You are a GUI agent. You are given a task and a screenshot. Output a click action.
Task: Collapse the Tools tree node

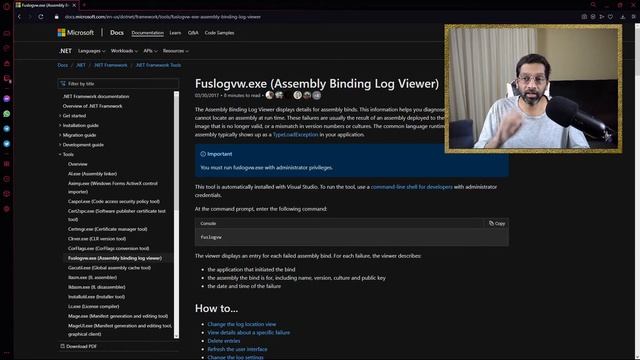(x=60, y=154)
